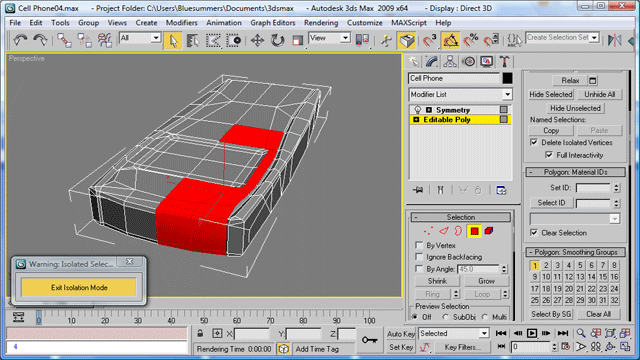The height and width of the screenshot is (360, 640).
Task: Select Element sub-object level icon
Action: tap(489, 231)
